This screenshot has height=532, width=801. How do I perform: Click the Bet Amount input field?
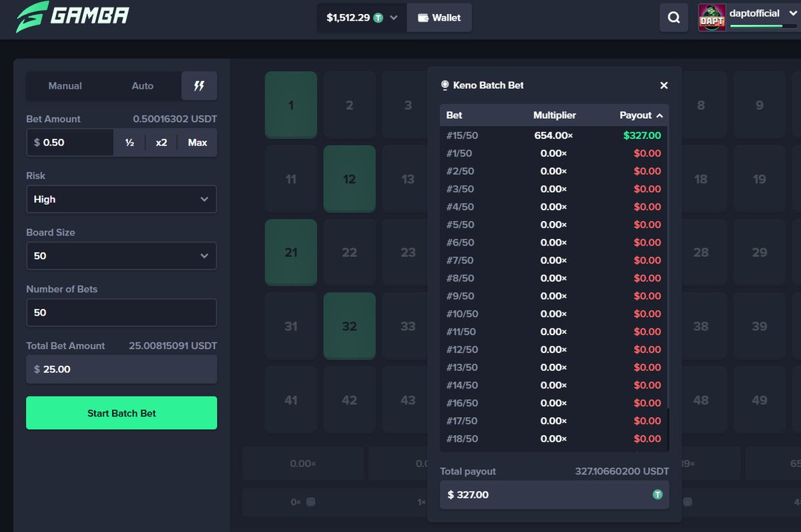click(69, 142)
